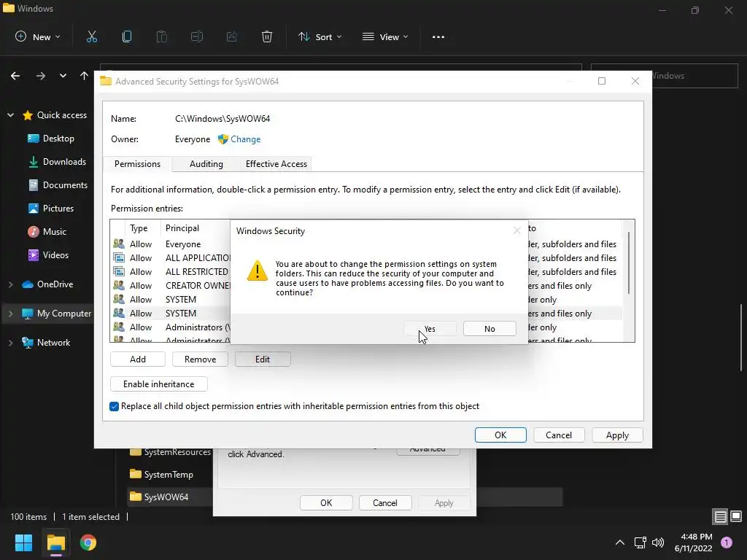
Task: Expand the OneDrive tree node
Action: (10, 284)
